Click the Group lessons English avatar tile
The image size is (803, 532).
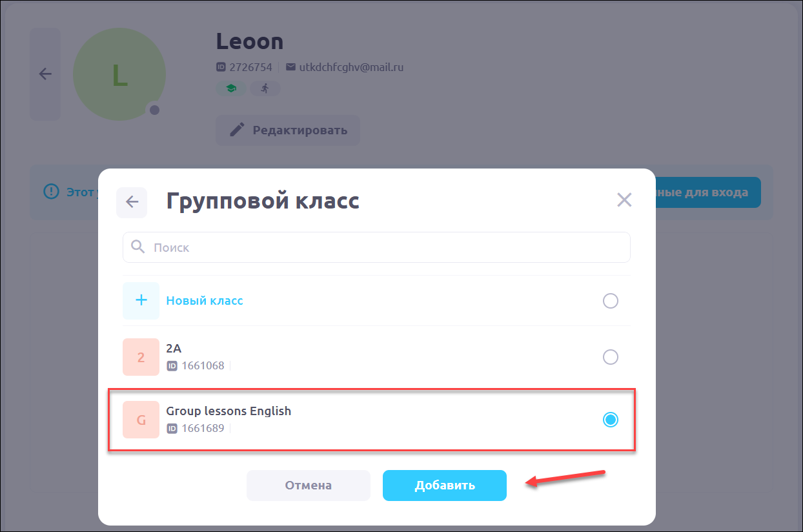coord(141,420)
